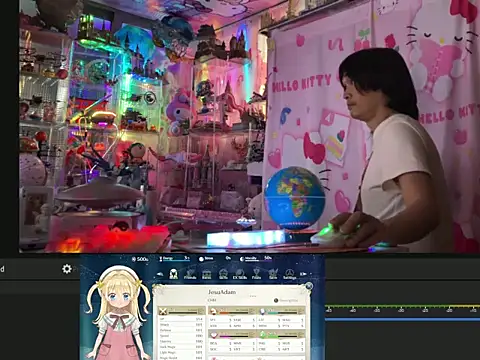Click the back arrow in the game menu bar

160,274
